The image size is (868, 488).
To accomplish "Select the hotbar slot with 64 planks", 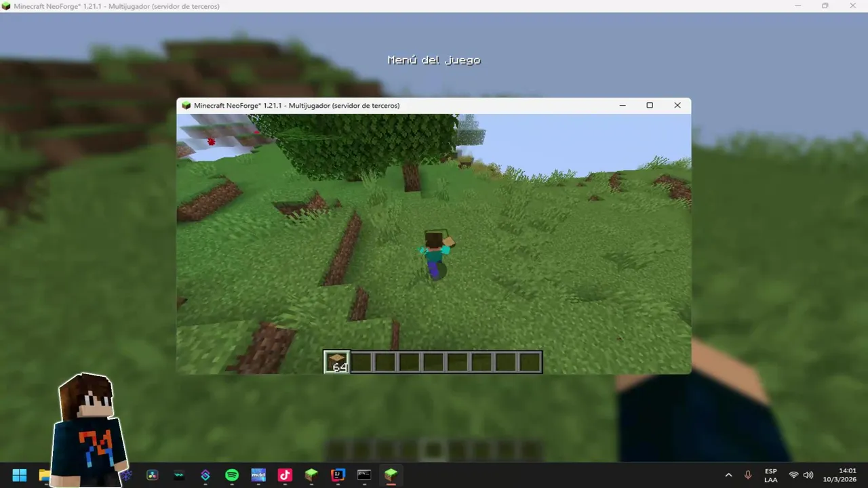I will click(x=337, y=362).
